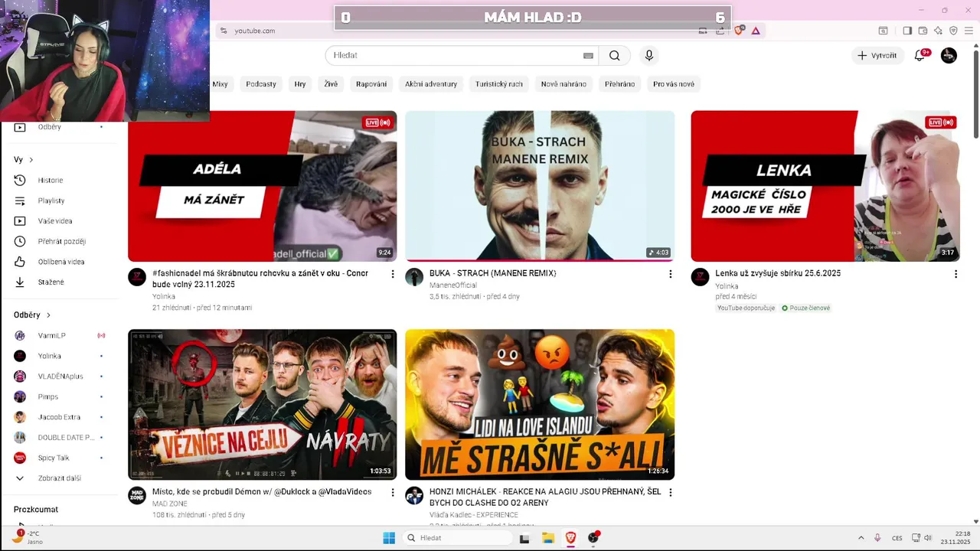The height and width of the screenshot is (551, 980).
Task: Open Jacoob Extra subscription channel
Action: click(59, 417)
